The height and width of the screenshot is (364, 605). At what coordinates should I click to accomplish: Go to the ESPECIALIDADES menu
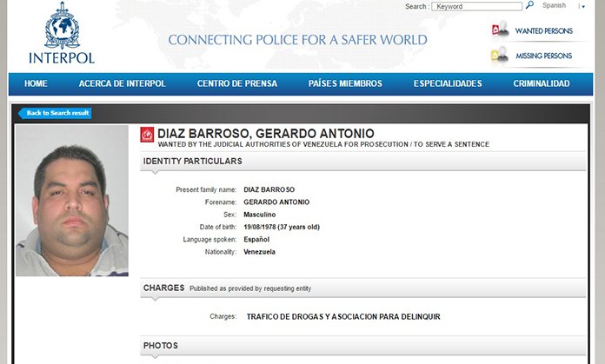(x=448, y=84)
